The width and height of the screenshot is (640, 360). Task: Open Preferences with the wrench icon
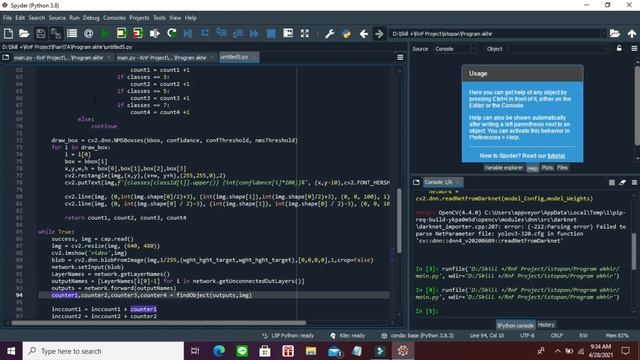pos(329,33)
